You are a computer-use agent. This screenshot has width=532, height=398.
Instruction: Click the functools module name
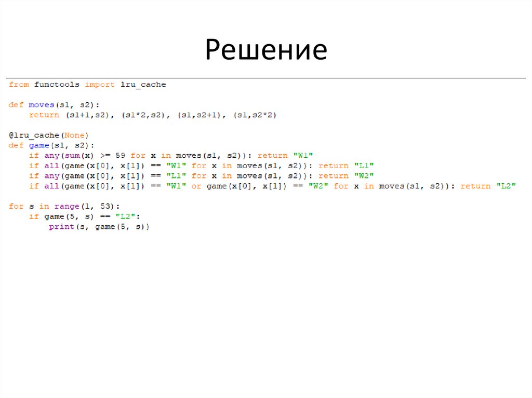[58, 84]
